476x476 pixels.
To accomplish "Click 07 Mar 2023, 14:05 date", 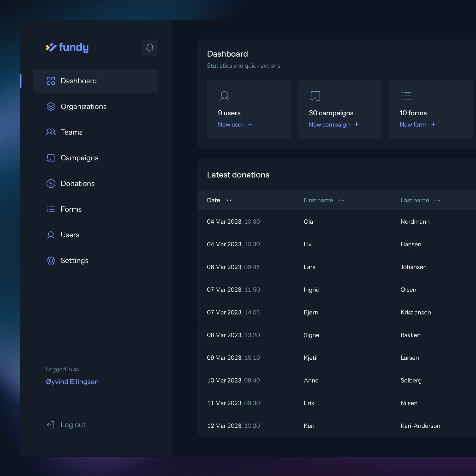I will 233,312.
